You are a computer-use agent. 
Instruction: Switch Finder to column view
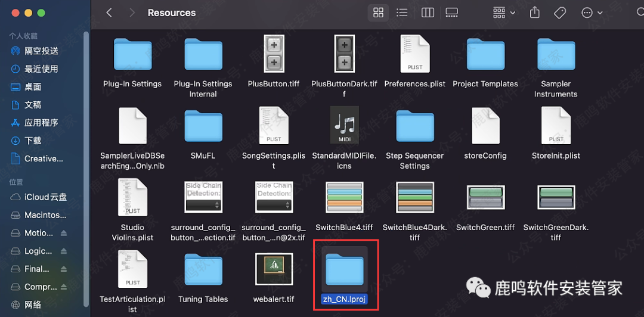[427, 13]
